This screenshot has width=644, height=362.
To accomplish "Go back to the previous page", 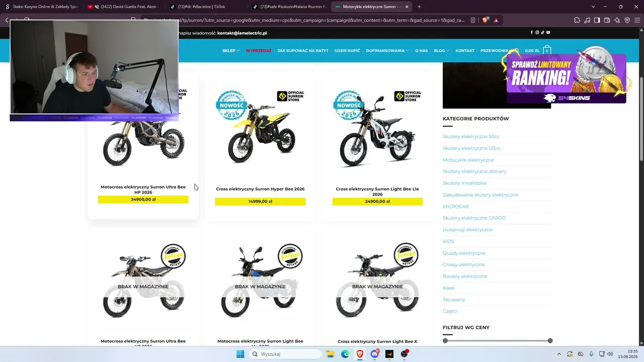I will click(7, 20).
